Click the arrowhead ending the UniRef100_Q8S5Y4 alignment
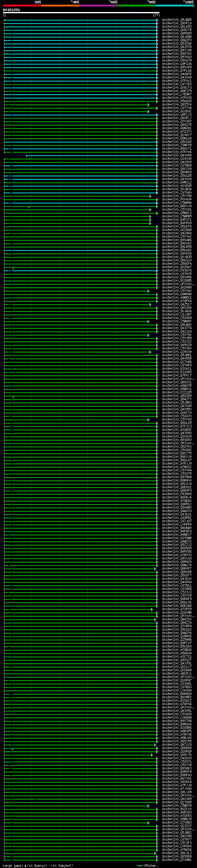This screenshot has width=197, height=868. click(148, 105)
